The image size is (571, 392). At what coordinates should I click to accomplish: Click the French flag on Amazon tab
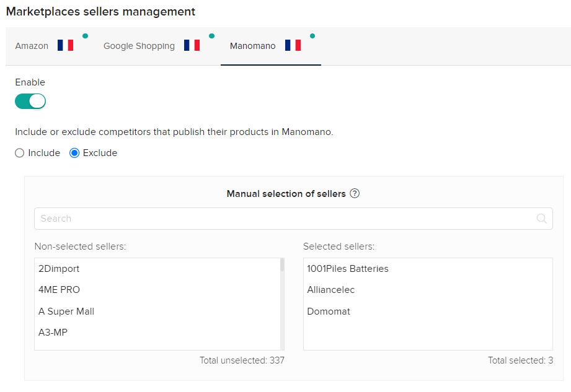(x=65, y=45)
